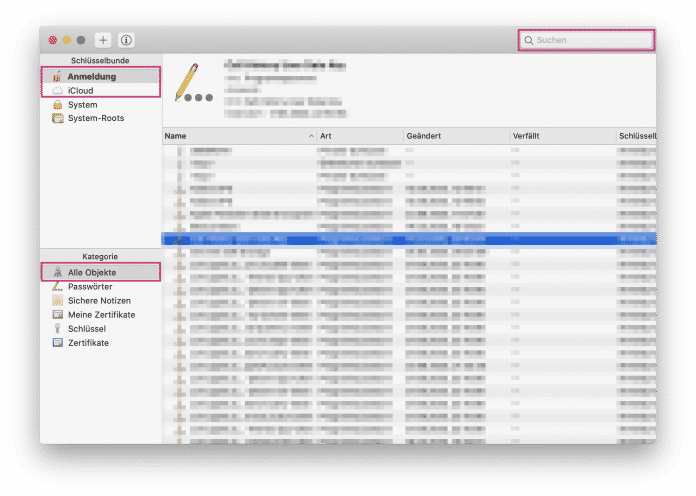Select the Schlüssel category
The image size is (696, 496).
pyautogui.click(x=86, y=328)
